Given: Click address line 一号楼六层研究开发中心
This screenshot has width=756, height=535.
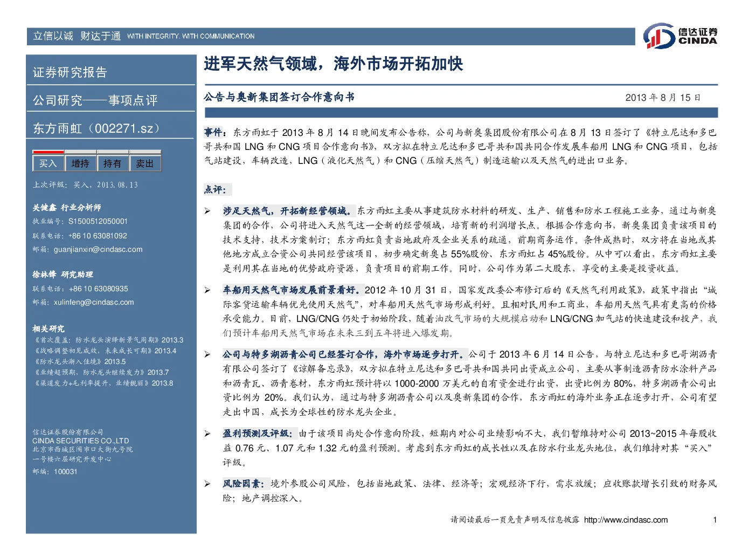Looking at the screenshot, I should coord(72,459).
